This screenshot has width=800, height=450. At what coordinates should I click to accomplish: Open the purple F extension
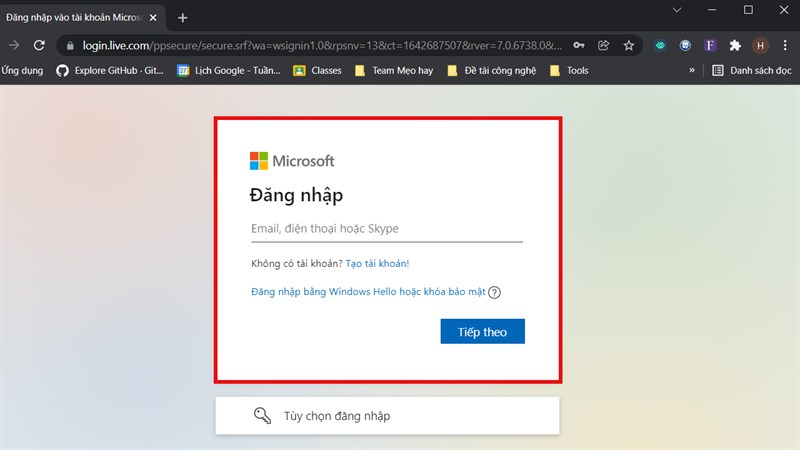[710, 45]
